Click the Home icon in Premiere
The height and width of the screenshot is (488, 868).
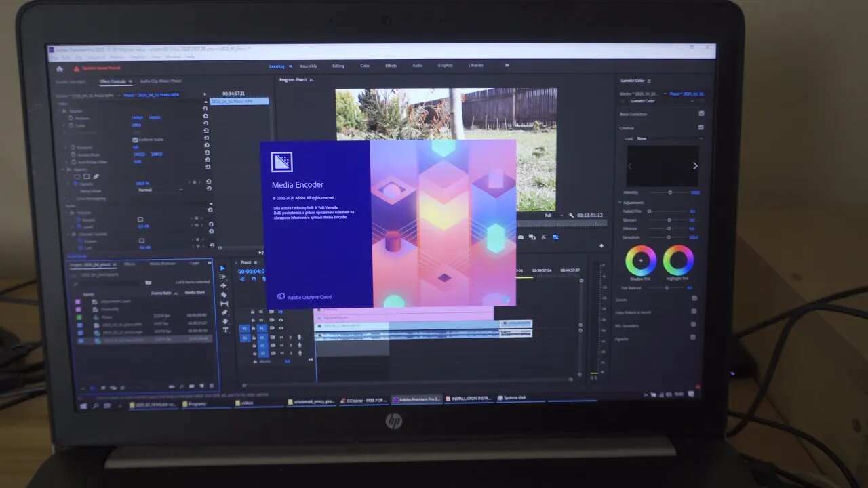(x=60, y=68)
